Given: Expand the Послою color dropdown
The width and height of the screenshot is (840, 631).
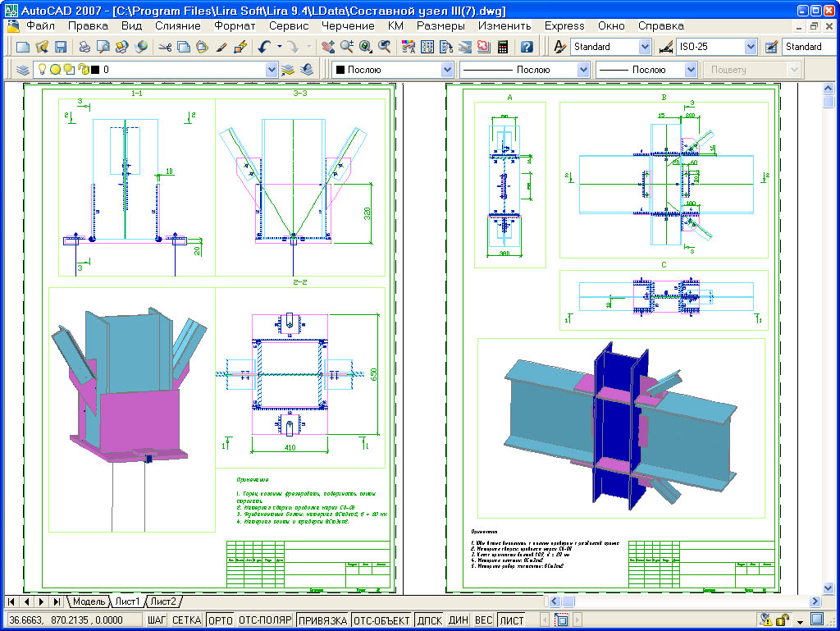Looking at the screenshot, I should pyautogui.click(x=447, y=70).
